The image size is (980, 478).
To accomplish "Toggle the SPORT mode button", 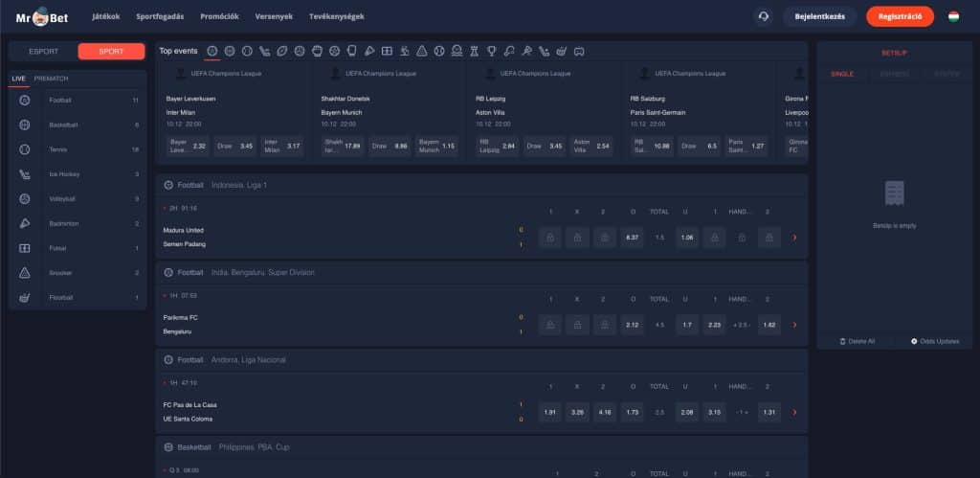I will 111,51.
